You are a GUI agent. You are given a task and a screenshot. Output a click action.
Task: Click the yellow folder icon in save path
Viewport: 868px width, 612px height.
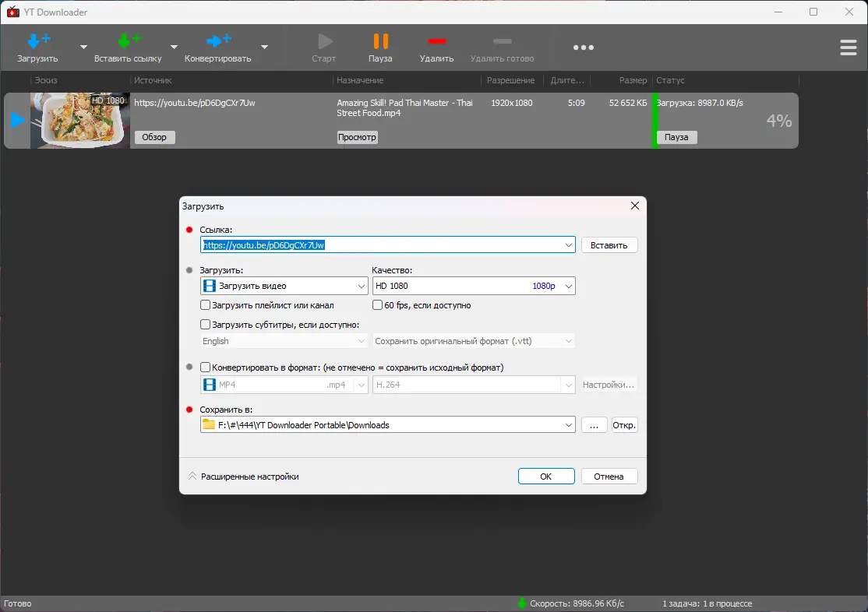209,424
